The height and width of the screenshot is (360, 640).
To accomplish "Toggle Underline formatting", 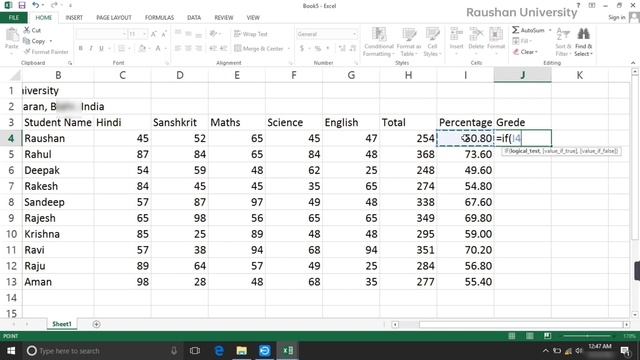I will coord(101,49).
